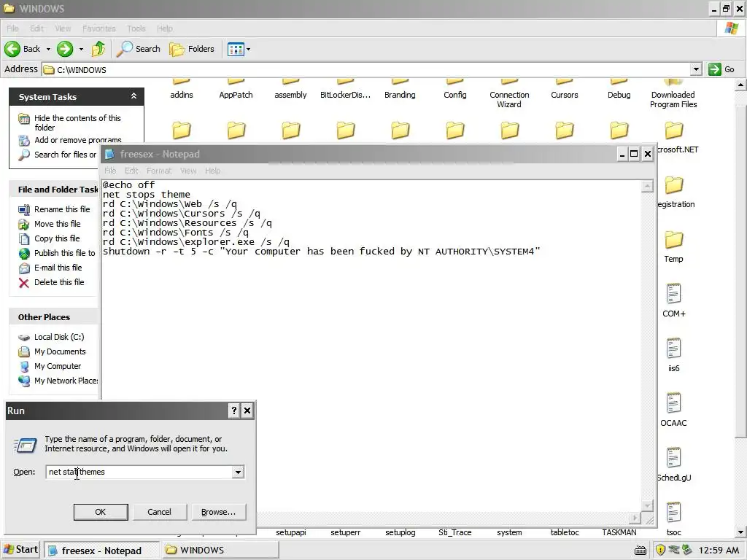Open the Views button in Explorer toolbar

click(x=236, y=49)
